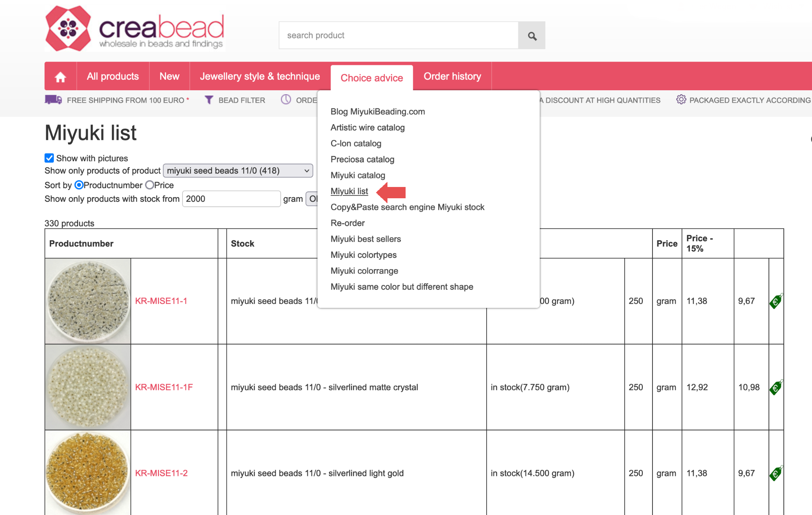Viewport: 812px width, 515px height.
Task: Open Jewellery style & technique menu
Action: [x=260, y=76]
